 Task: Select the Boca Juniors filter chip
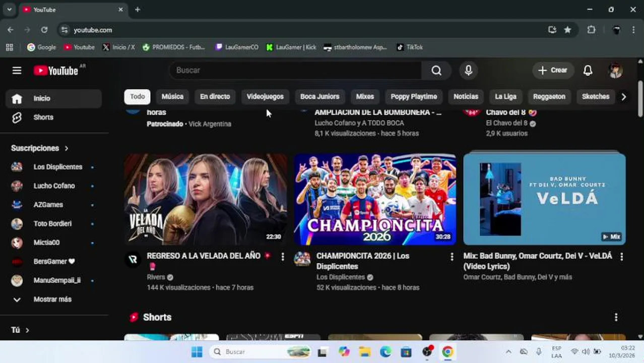coord(319,96)
